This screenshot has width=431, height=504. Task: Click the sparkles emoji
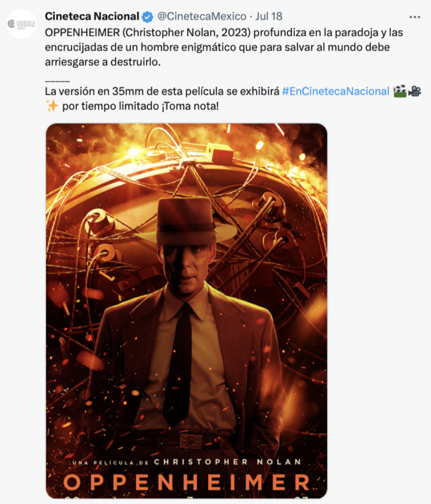tap(52, 106)
